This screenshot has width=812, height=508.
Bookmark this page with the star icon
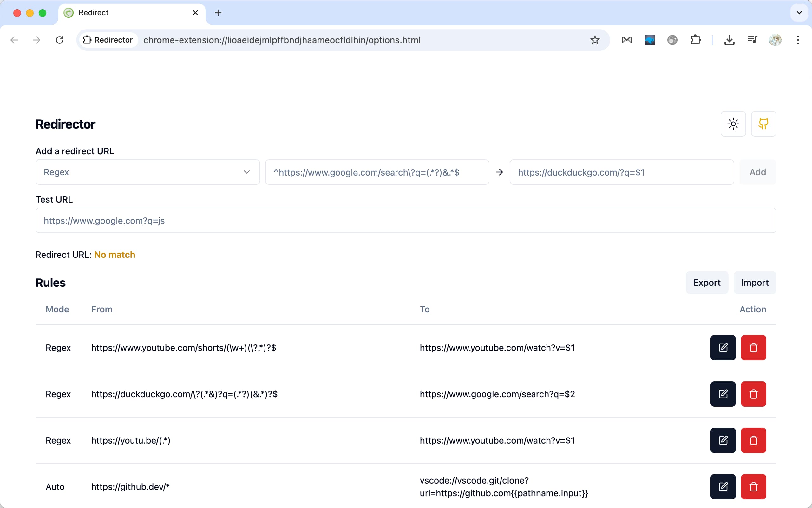point(595,40)
